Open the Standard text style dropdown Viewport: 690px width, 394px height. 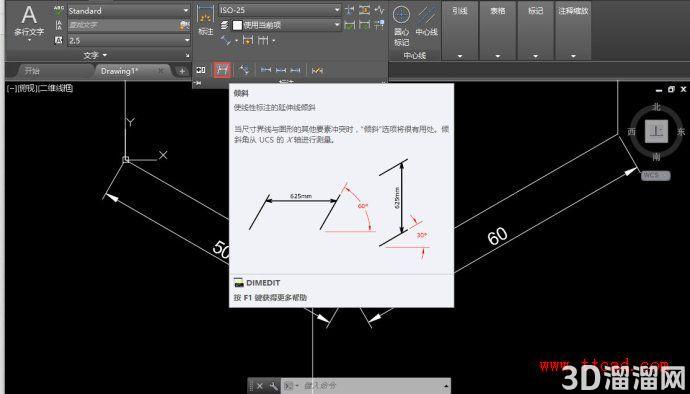[128, 11]
